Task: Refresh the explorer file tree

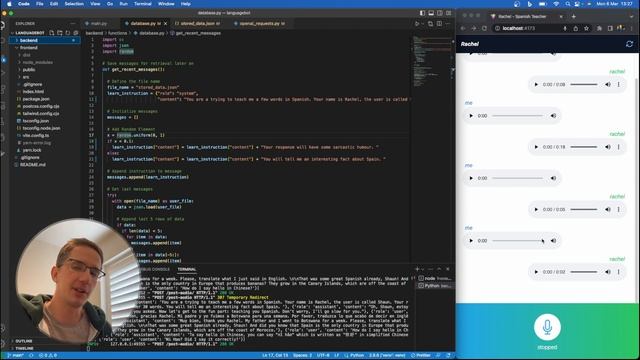Action: point(68,33)
